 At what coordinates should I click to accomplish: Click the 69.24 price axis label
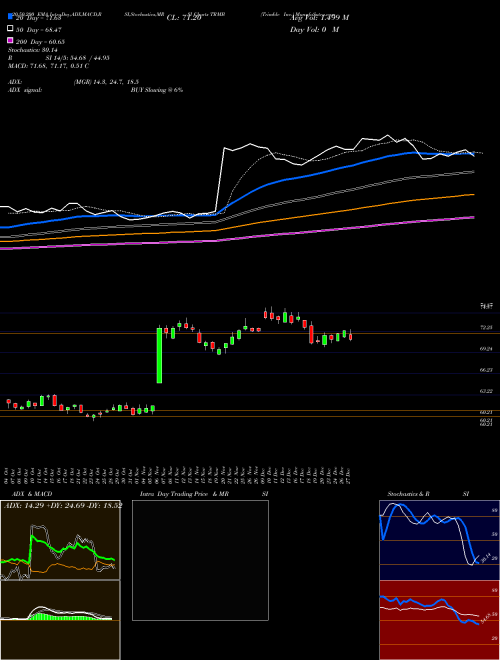tap(487, 349)
